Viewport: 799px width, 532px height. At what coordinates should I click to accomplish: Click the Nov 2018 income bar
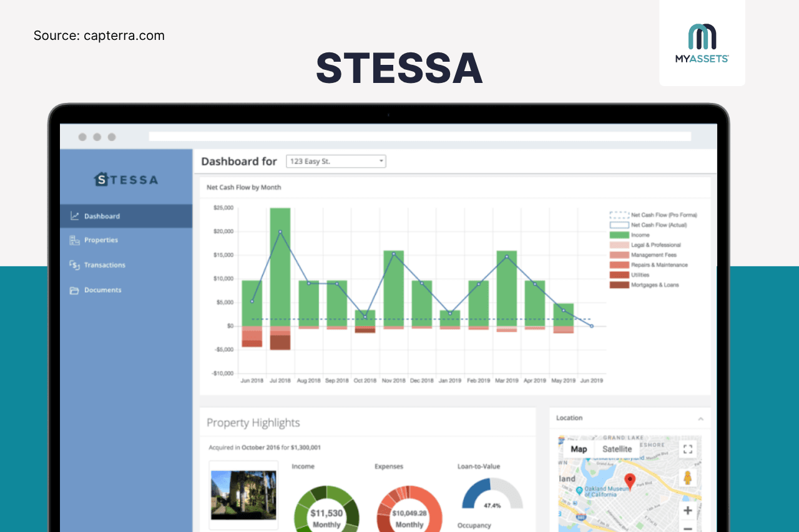393,288
